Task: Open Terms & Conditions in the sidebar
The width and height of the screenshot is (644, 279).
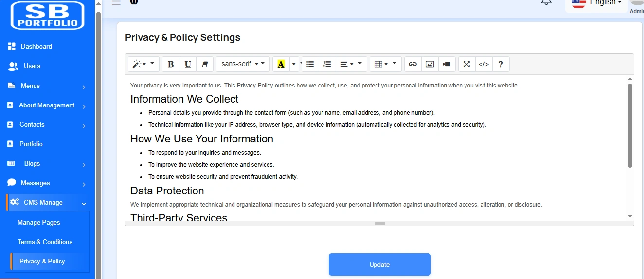Action: 45,242
